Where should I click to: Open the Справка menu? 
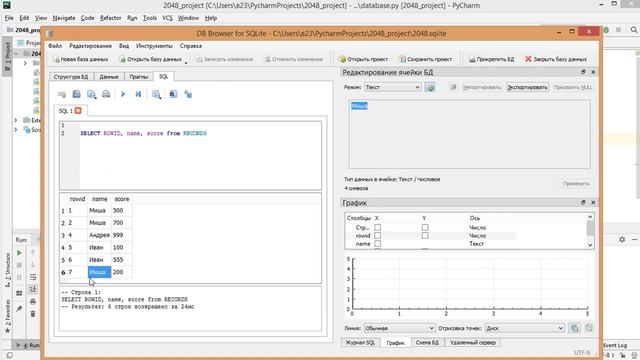pyautogui.click(x=191, y=46)
